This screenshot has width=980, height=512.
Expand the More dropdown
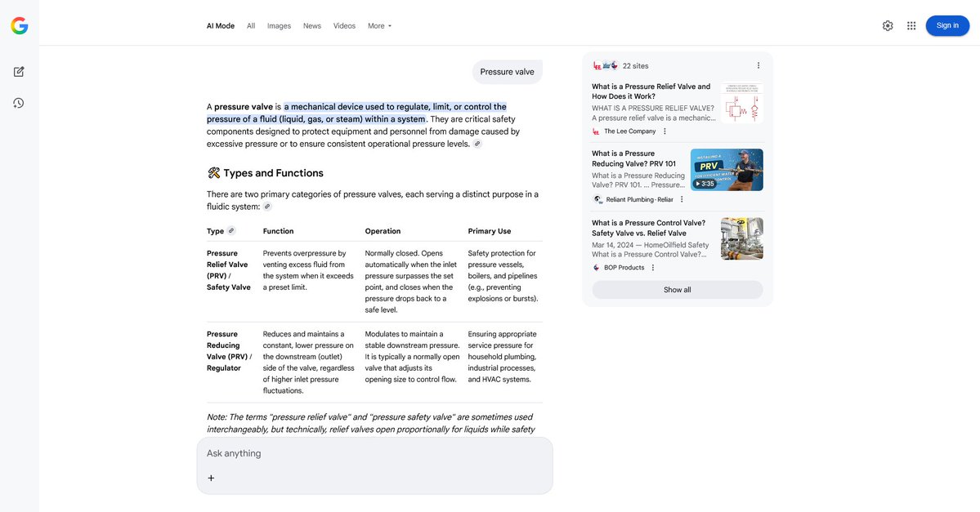tap(379, 25)
